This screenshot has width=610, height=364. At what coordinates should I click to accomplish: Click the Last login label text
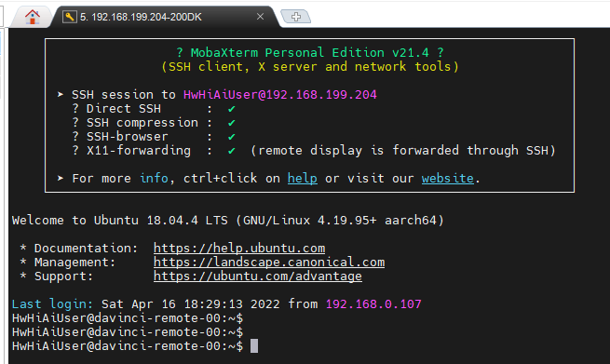coord(52,304)
